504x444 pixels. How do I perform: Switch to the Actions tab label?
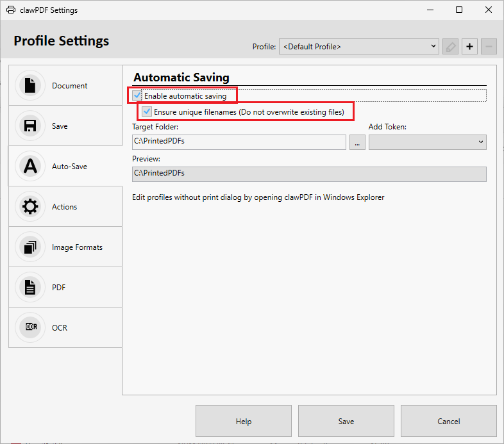coord(65,207)
